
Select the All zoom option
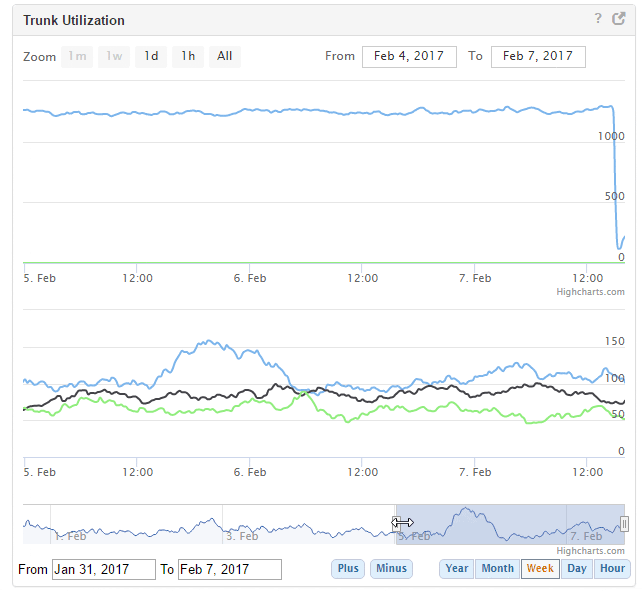(225, 56)
